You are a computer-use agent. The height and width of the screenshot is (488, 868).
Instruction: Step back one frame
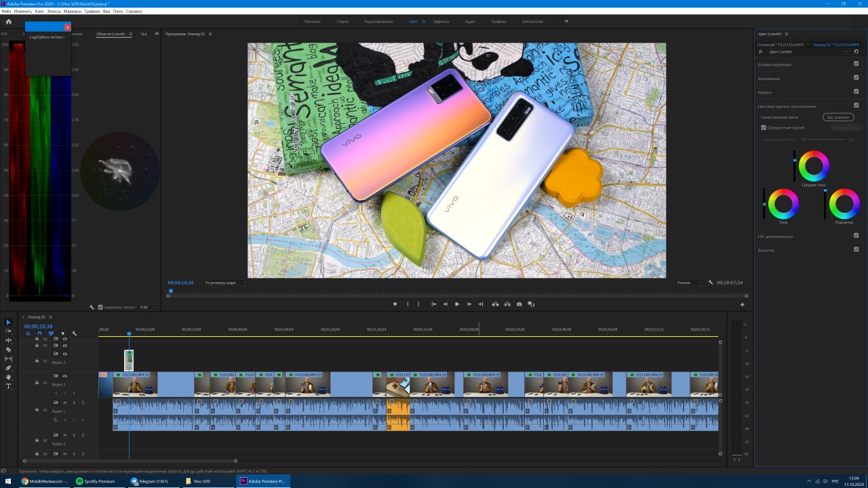[x=446, y=304]
